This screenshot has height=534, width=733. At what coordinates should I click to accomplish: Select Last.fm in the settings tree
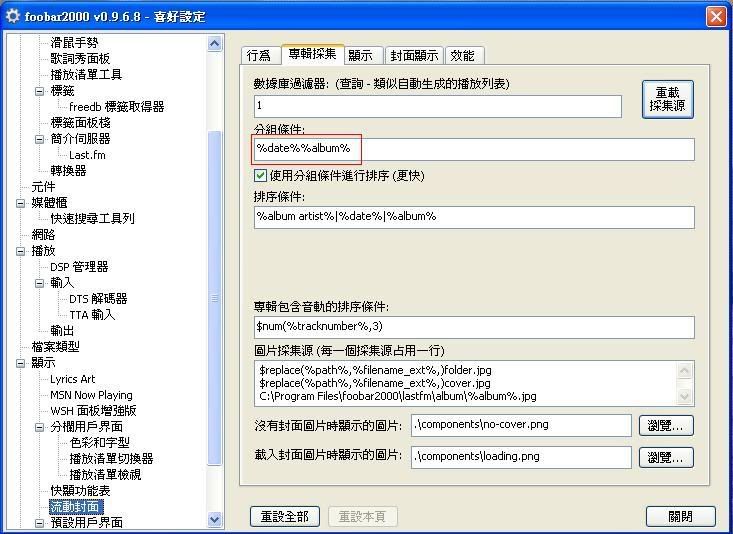coord(87,155)
